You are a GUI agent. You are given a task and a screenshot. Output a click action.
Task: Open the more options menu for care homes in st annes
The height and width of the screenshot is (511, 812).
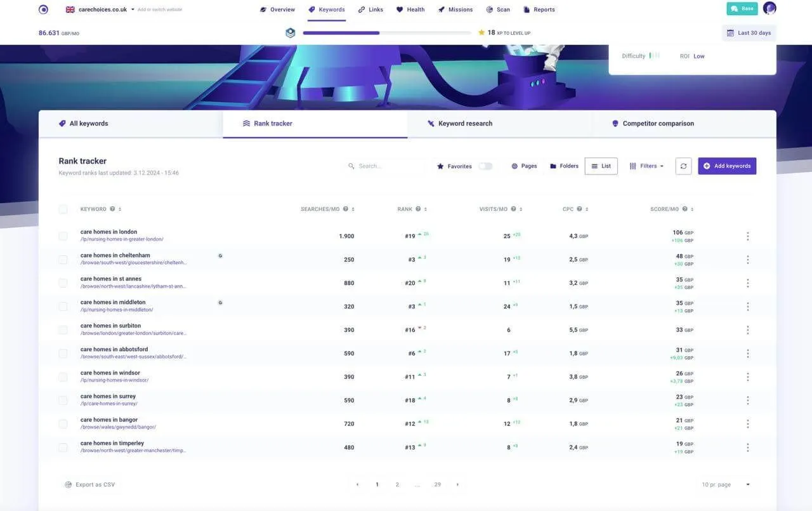[747, 283]
